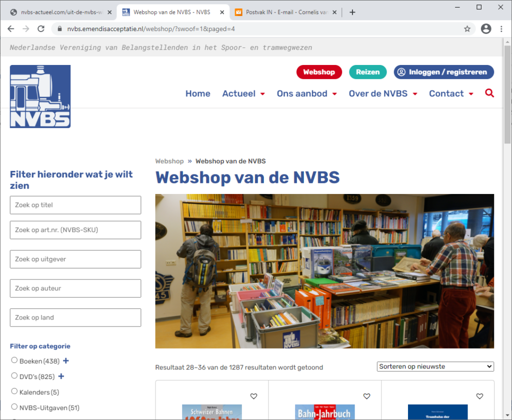Open the search magnifier in the navigation bar
Image resolution: width=512 pixels, height=420 pixels.
(x=489, y=93)
